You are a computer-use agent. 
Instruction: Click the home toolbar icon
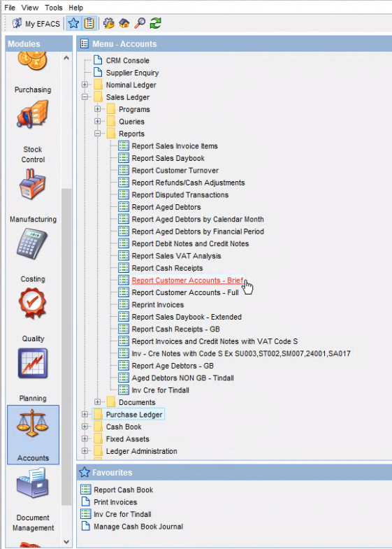124,24
